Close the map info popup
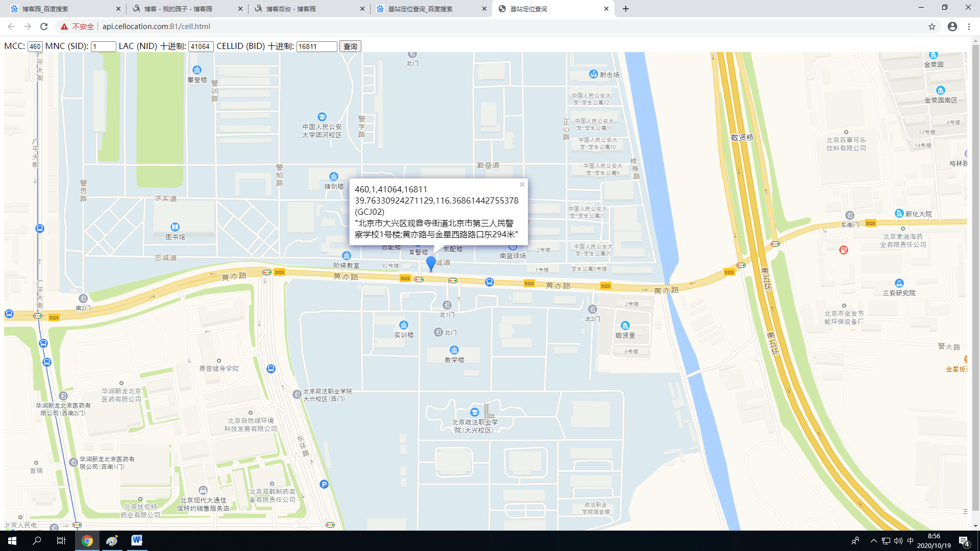 [522, 185]
